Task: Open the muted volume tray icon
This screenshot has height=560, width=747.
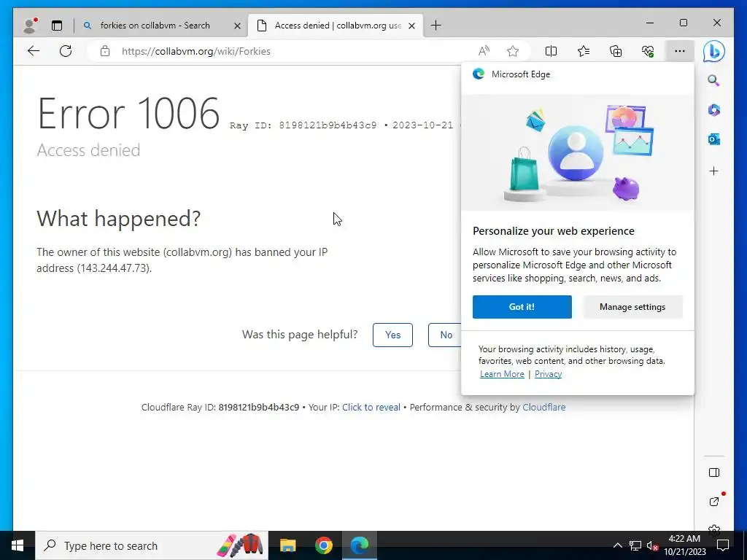Action: click(x=653, y=545)
